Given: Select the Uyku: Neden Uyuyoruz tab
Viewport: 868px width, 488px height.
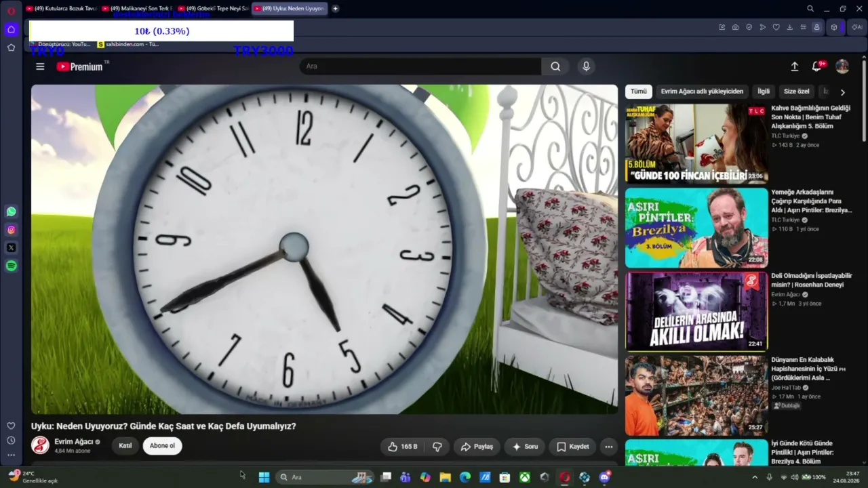Looking at the screenshot, I should pos(290,9).
